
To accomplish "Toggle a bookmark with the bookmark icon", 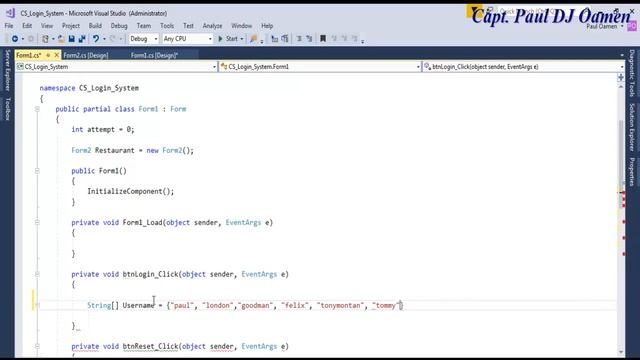I will click(x=323, y=39).
